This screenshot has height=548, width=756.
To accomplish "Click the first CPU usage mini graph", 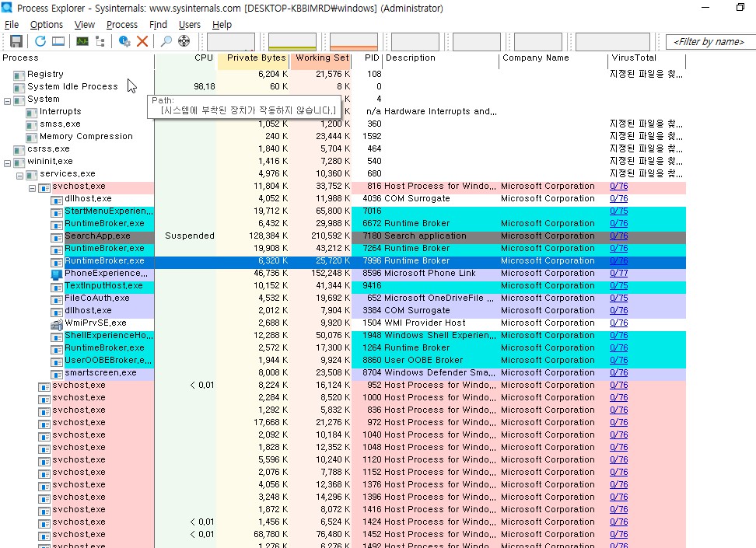I will pos(231,42).
